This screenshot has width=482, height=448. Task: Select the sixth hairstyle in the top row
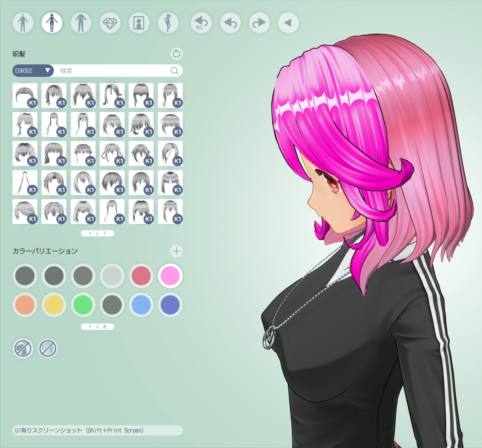coord(170,95)
